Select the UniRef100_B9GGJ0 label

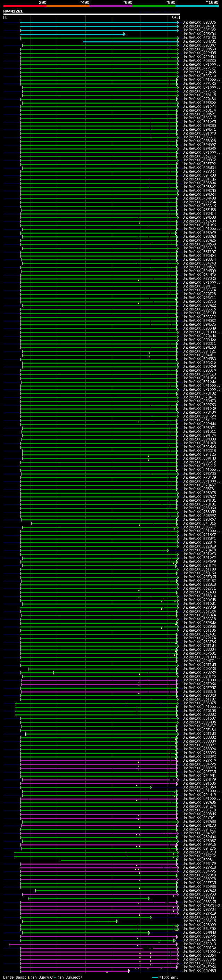[199, 76]
